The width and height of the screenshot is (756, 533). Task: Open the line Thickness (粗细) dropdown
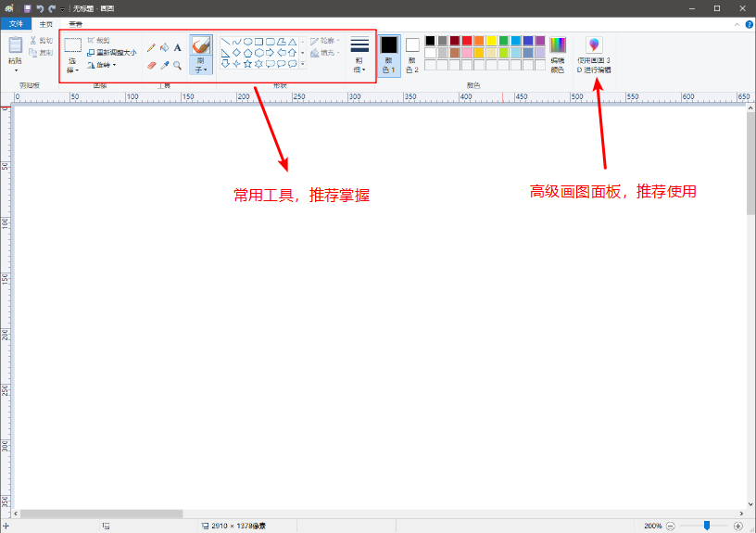pos(359,56)
